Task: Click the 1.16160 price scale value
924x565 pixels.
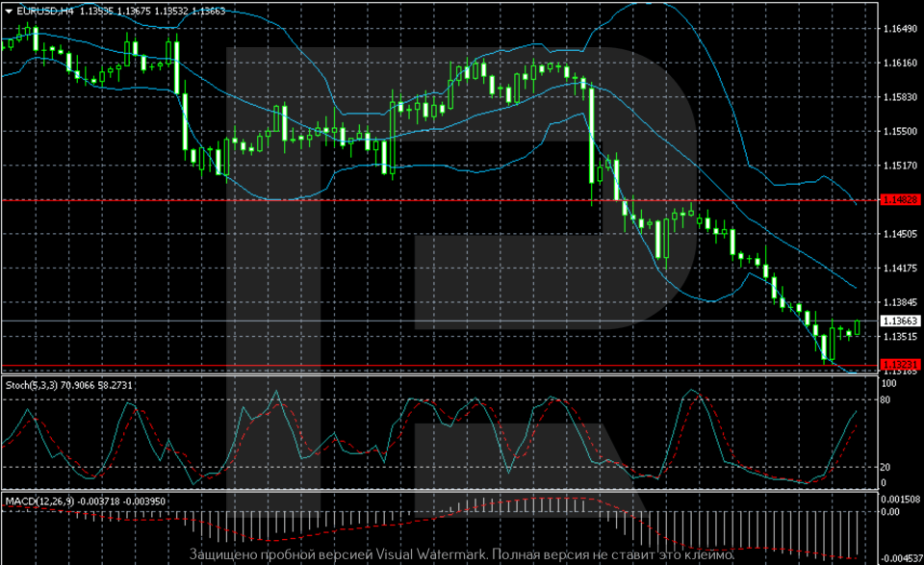Action: 900,63
